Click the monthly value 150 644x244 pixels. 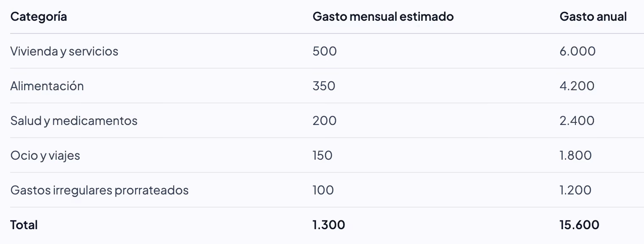point(322,155)
